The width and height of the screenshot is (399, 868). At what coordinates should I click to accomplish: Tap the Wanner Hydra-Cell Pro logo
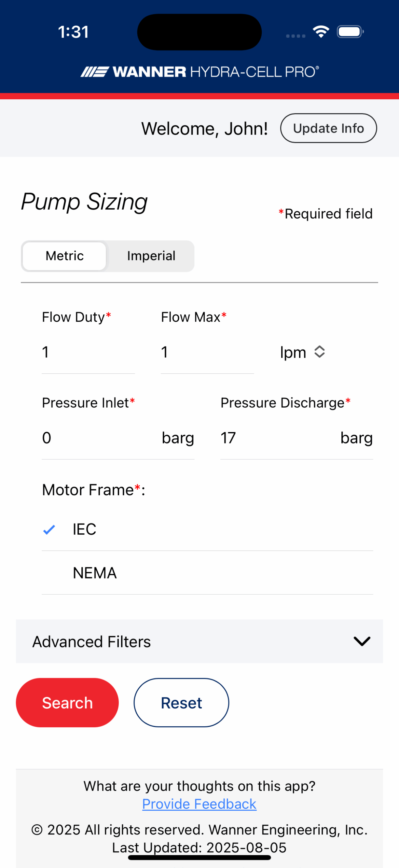(x=199, y=72)
